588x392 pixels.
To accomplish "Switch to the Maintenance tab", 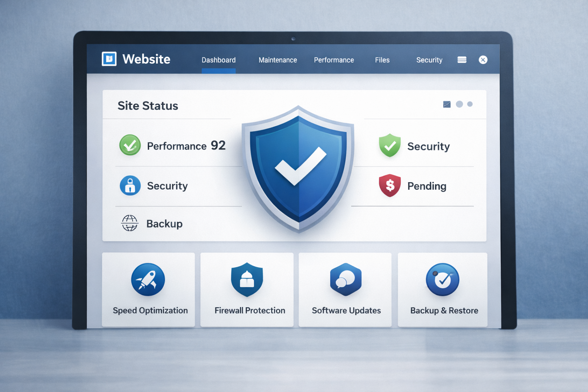I will coord(278,60).
